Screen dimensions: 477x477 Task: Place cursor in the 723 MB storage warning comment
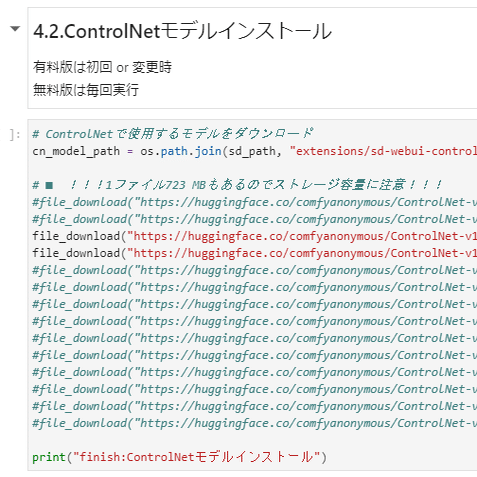coord(237,185)
